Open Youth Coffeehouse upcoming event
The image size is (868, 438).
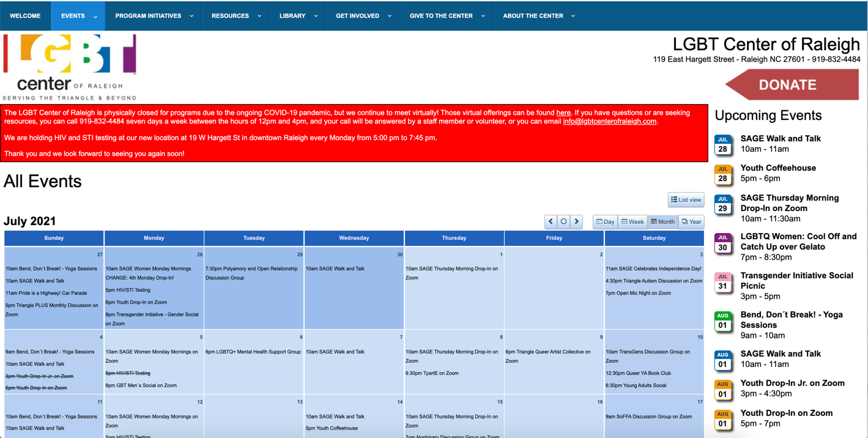(778, 168)
